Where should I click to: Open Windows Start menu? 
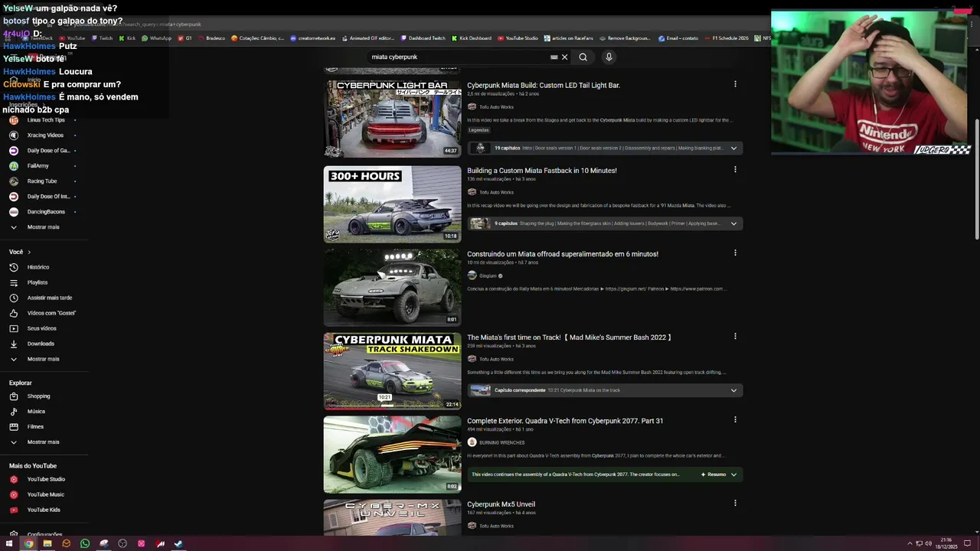pyautogui.click(x=9, y=543)
